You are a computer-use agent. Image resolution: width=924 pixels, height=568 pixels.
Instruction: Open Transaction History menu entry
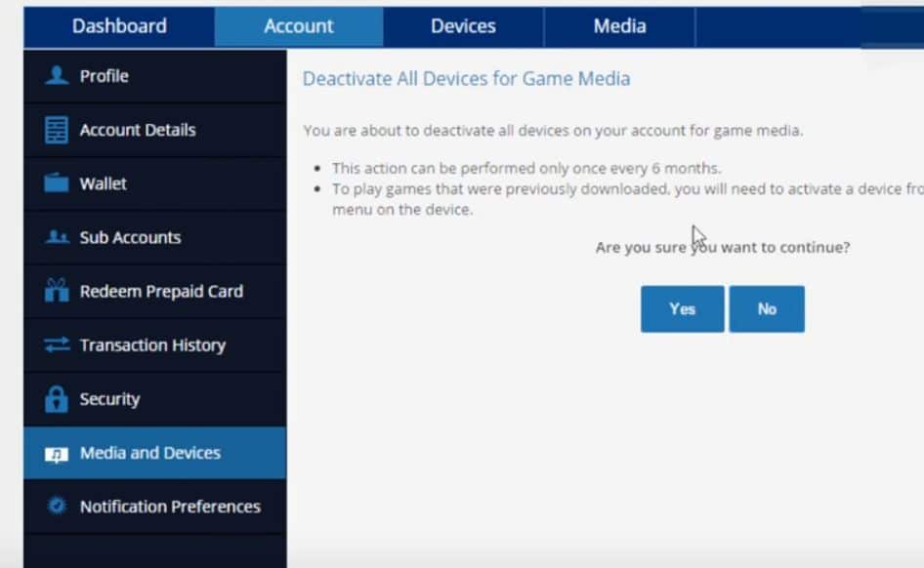coord(152,345)
